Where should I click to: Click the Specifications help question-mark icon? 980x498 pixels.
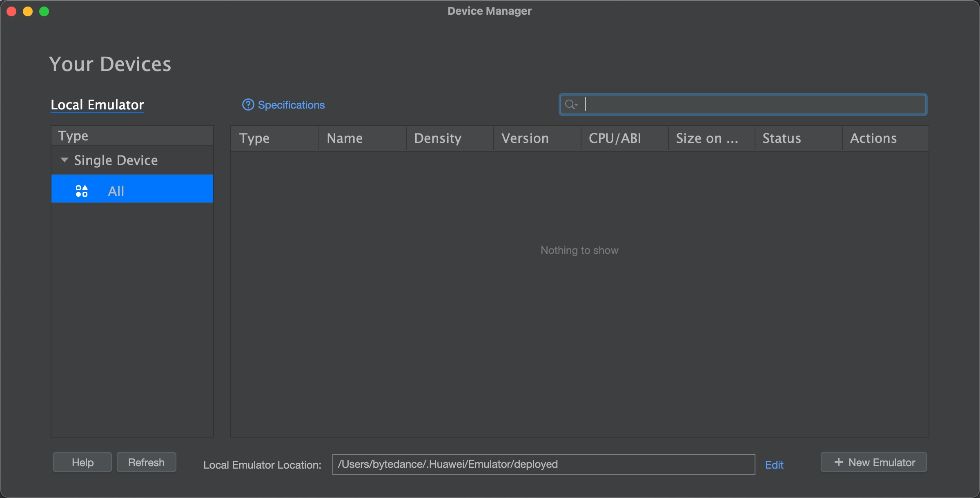(248, 105)
